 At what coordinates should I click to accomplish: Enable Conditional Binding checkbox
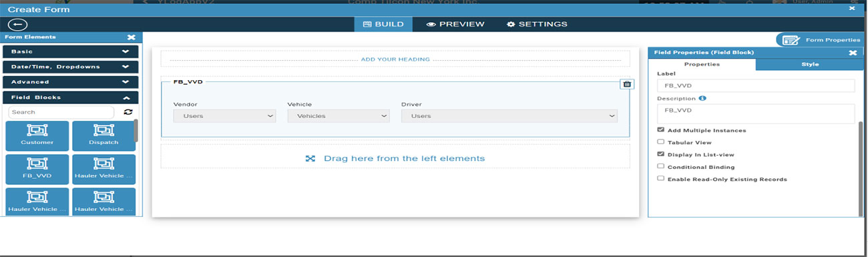coord(660,167)
